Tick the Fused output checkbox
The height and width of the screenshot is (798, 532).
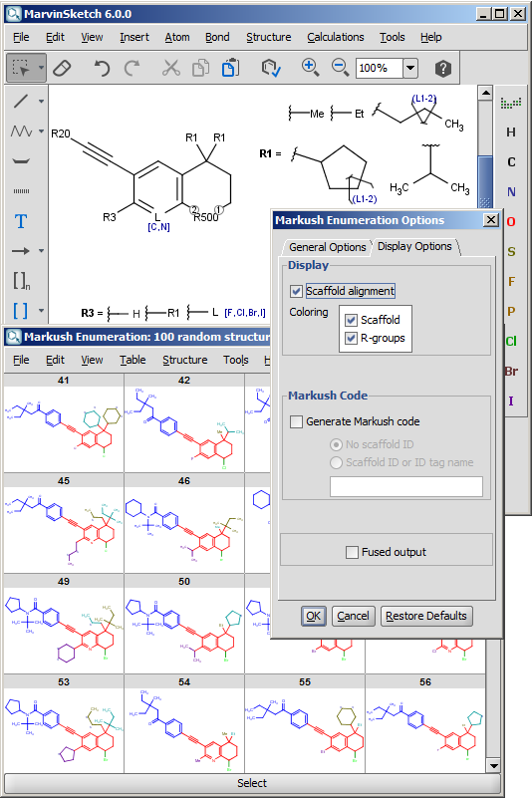[352, 552]
